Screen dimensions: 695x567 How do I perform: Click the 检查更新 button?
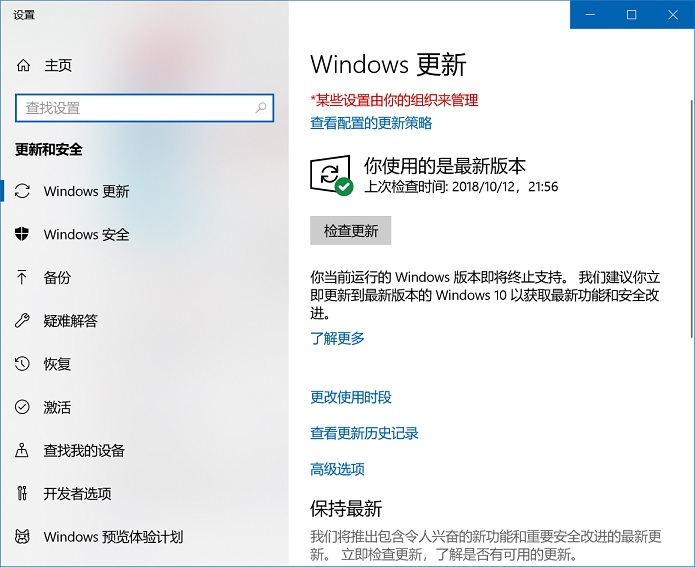pos(351,231)
